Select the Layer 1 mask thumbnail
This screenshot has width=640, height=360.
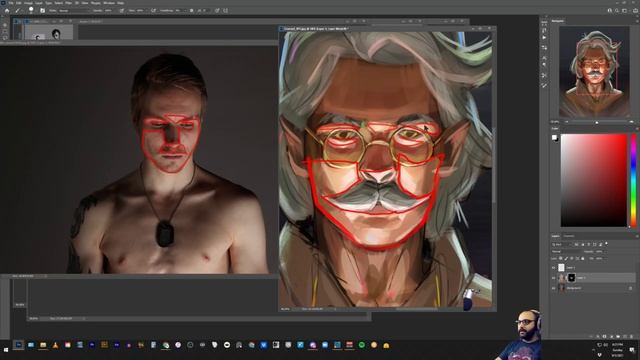pos(571,278)
